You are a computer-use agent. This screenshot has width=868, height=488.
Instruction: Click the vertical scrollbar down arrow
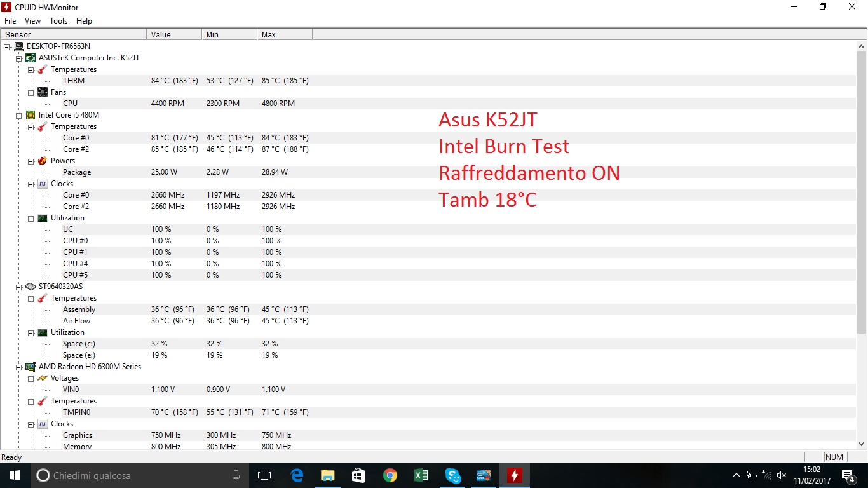pyautogui.click(x=862, y=444)
